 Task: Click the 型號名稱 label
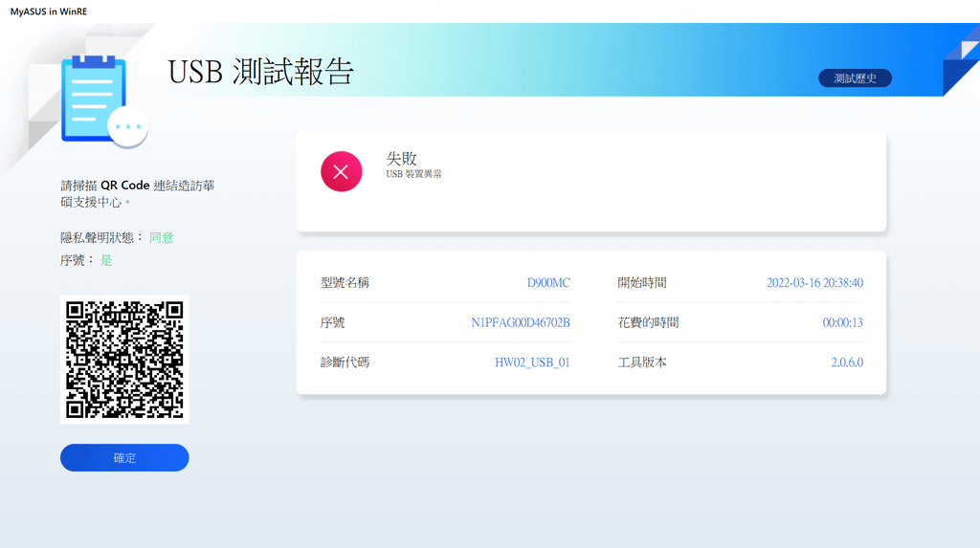pos(345,282)
